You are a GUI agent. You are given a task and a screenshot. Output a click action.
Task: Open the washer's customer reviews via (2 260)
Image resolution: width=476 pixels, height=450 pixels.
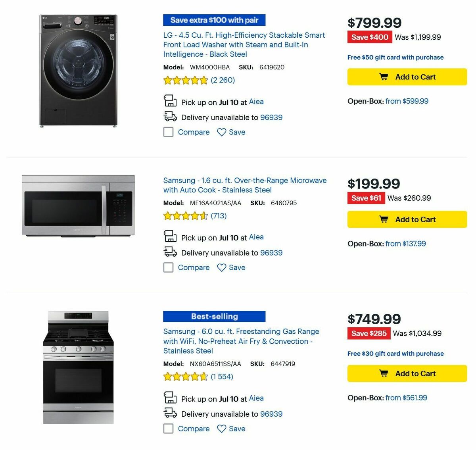tap(223, 80)
